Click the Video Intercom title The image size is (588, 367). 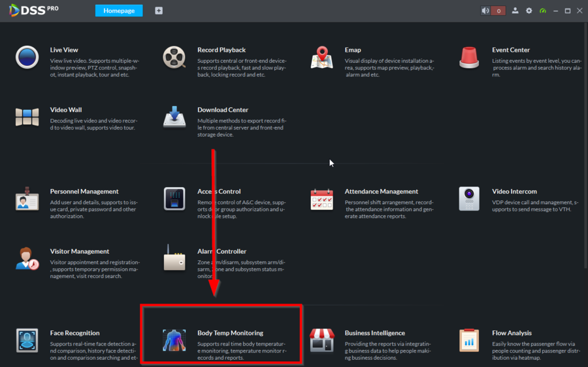pos(515,192)
